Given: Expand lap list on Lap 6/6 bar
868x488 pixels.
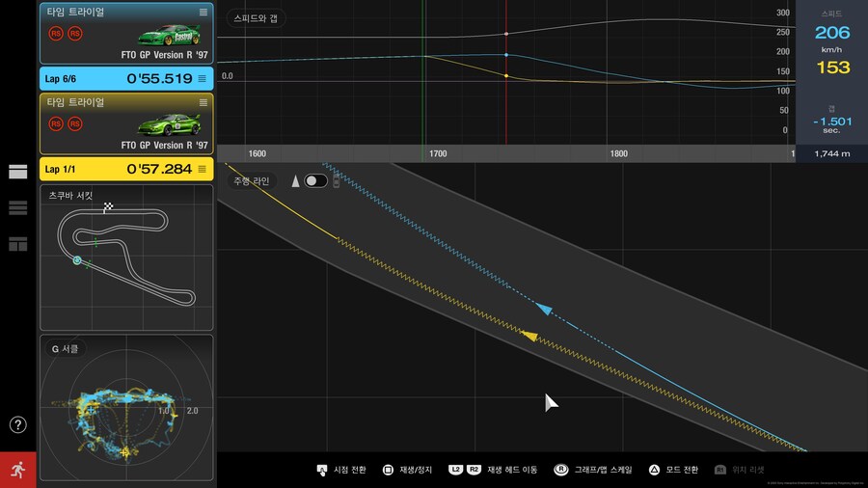Looking at the screenshot, I should coord(202,78).
